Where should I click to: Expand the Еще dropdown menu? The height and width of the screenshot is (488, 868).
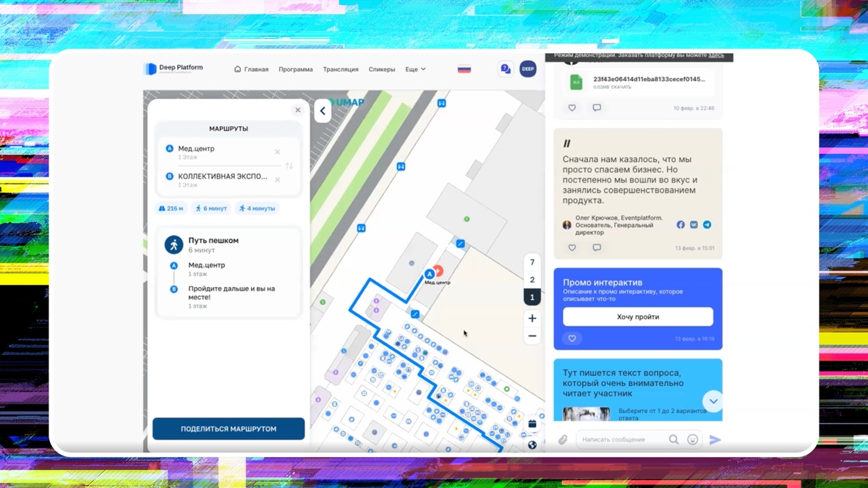pyautogui.click(x=415, y=69)
